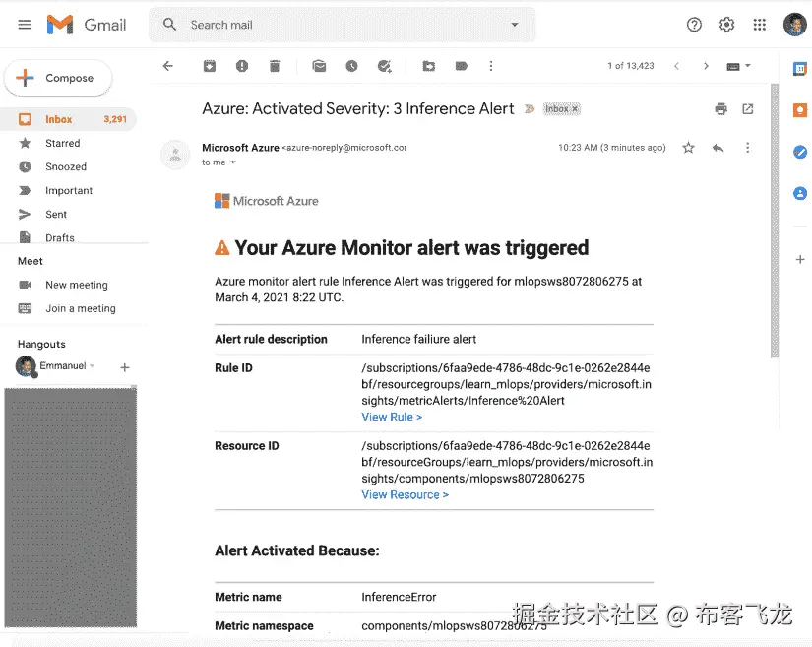The image size is (812, 647).
Task: Snooze this email
Action: tap(351, 66)
